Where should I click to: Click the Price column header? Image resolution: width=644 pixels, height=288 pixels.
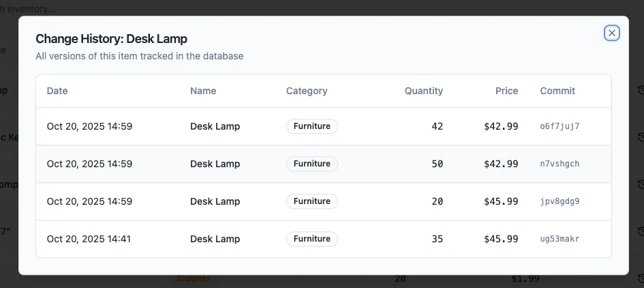tap(506, 91)
